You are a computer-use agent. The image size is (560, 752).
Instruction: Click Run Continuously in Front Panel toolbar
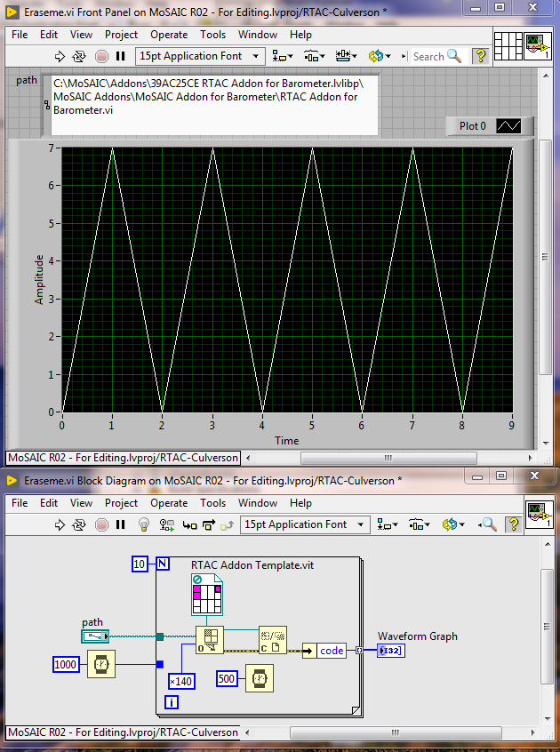(78, 57)
